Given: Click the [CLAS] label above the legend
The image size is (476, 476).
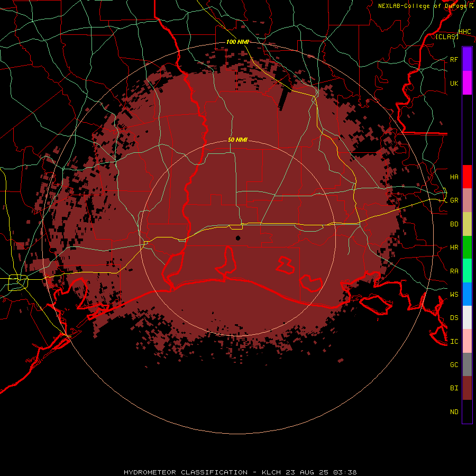Looking at the screenshot, I should pyautogui.click(x=447, y=36).
